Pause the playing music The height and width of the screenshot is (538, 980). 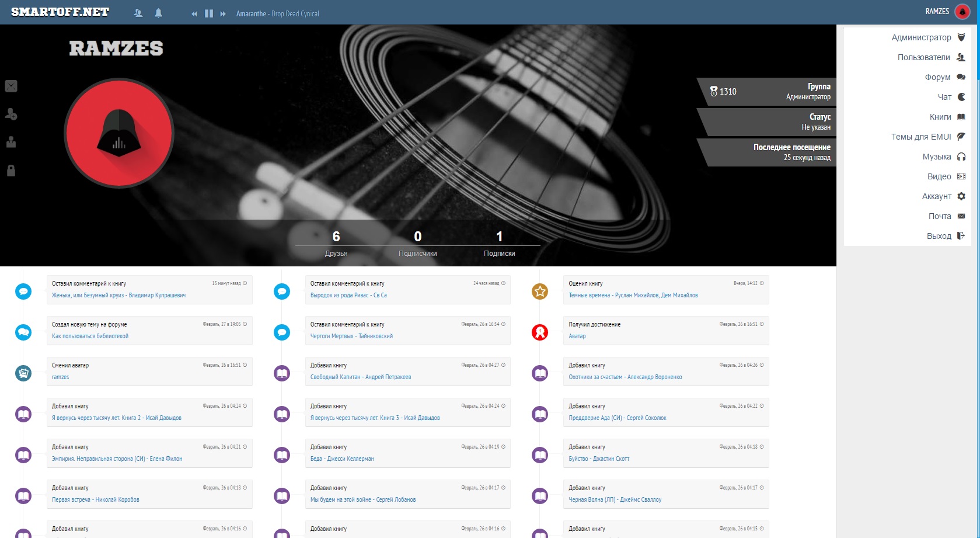click(209, 13)
